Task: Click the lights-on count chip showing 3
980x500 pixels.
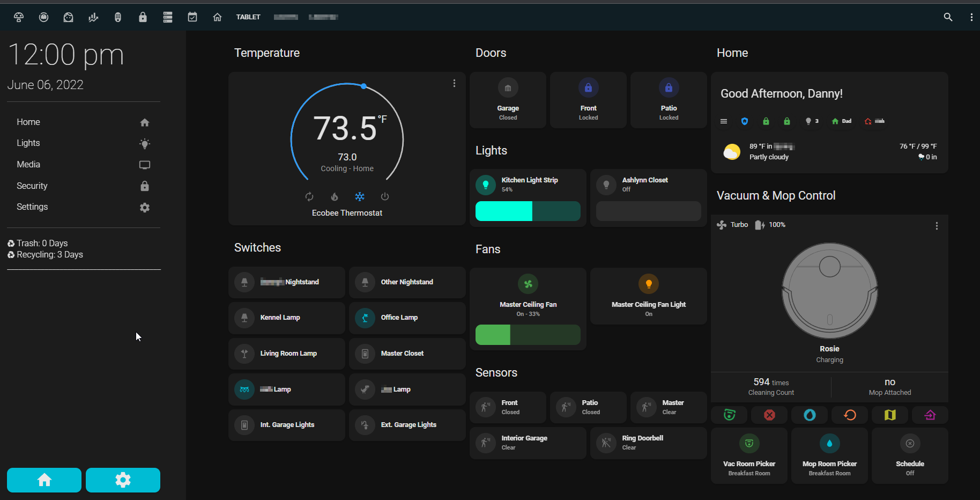Action: coord(812,121)
